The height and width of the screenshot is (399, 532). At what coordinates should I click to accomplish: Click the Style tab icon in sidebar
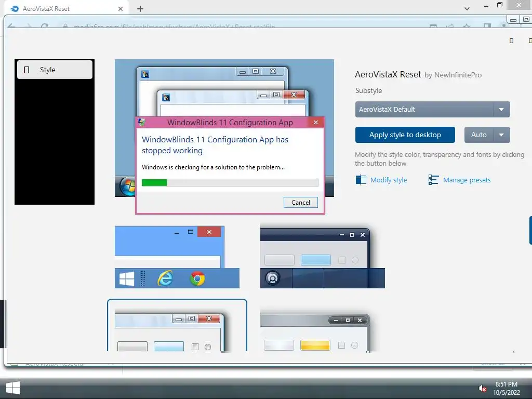(x=27, y=70)
